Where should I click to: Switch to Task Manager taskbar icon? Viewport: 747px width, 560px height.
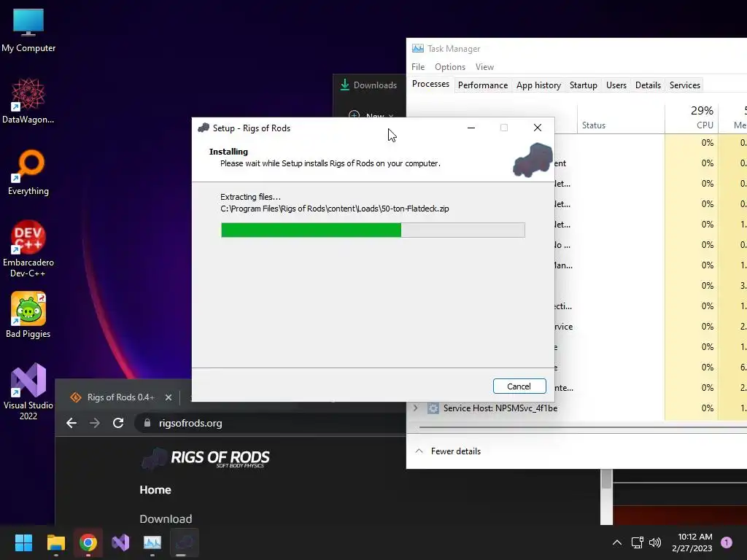tap(152, 542)
